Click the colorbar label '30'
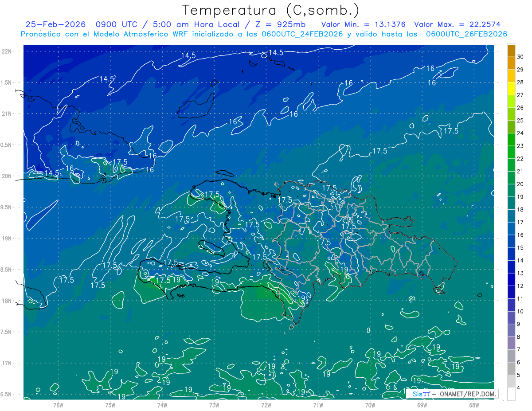 click(x=520, y=57)
